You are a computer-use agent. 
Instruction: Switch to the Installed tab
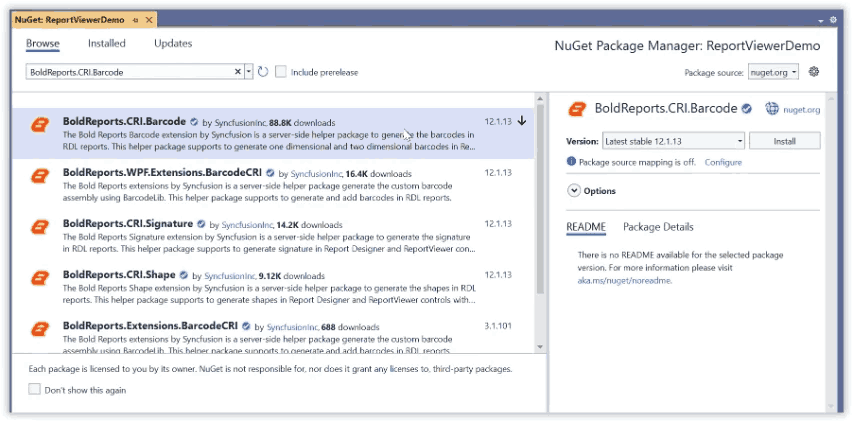click(x=107, y=44)
